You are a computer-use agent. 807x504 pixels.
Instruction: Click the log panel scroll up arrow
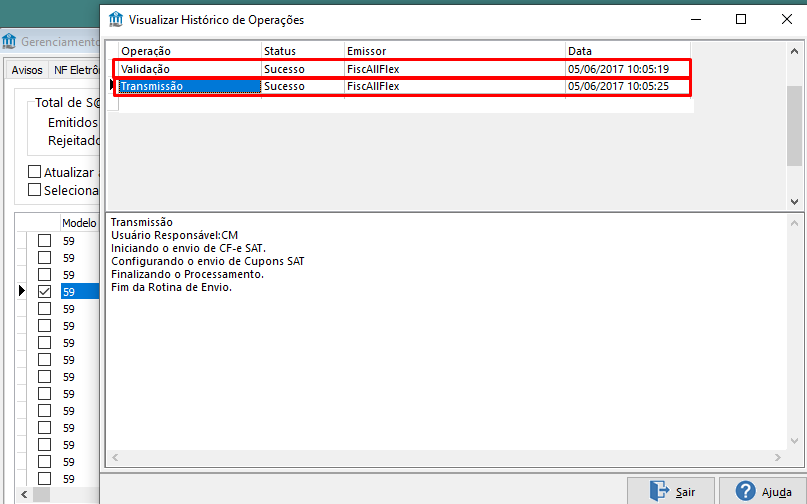794,223
